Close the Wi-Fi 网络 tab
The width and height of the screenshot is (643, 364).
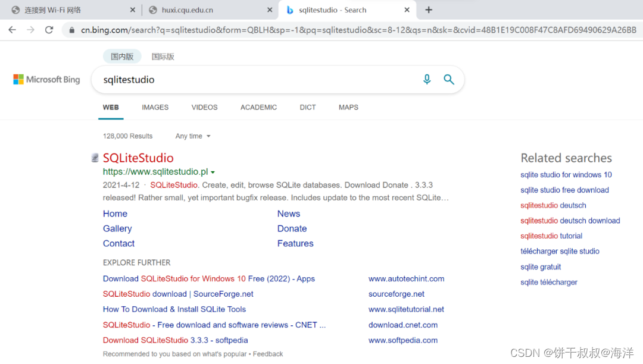click(132, 10)
